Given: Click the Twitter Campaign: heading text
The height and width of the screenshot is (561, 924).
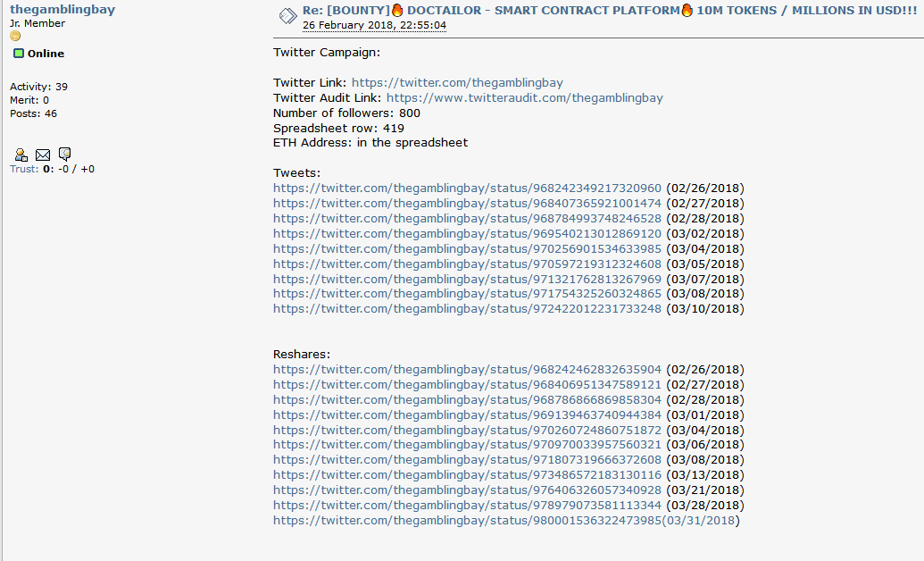Looking at the screenshot, I should pos(327,53).
